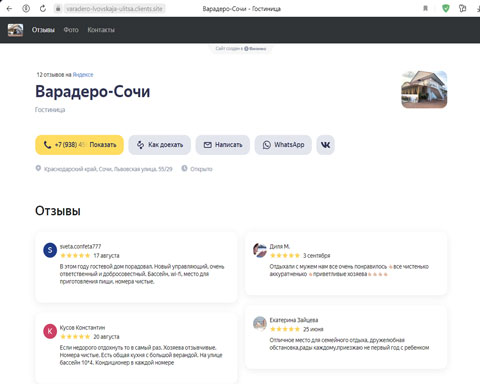
Task: Open the Отзывы navigation item
Action: pos(43,30)
